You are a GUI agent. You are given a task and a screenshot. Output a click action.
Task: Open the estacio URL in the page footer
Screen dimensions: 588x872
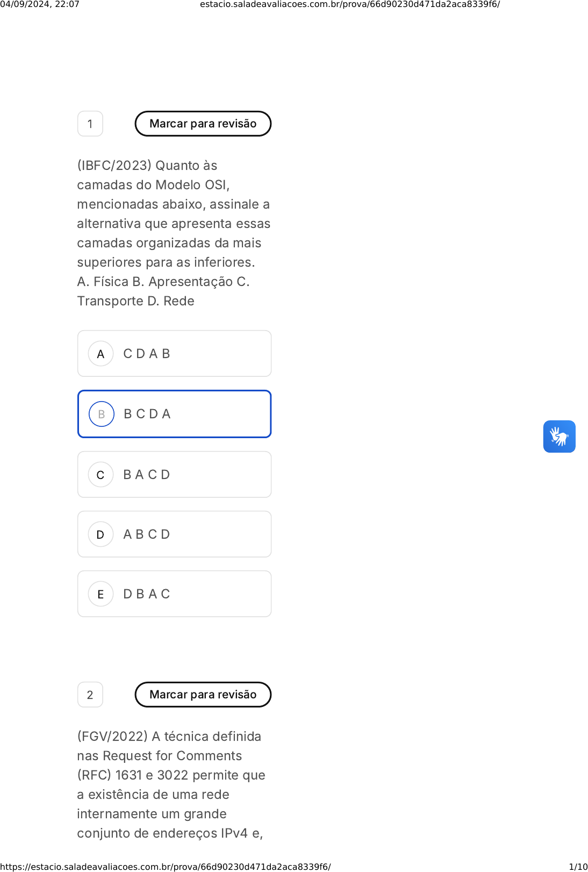click(166, 867)
